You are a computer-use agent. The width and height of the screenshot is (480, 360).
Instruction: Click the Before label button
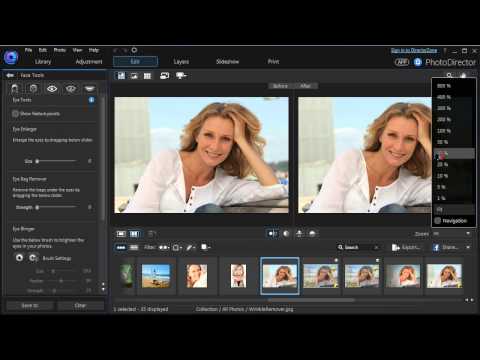tap(280, 86)
